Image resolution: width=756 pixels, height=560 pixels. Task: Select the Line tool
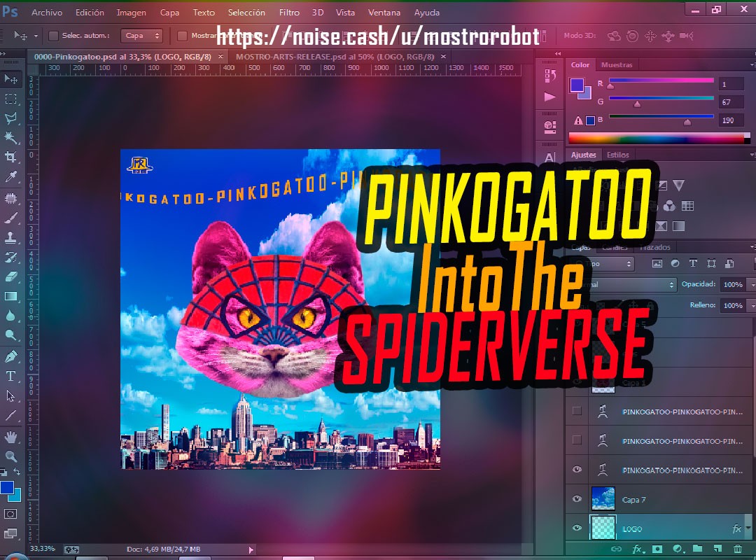coord(10,416)
